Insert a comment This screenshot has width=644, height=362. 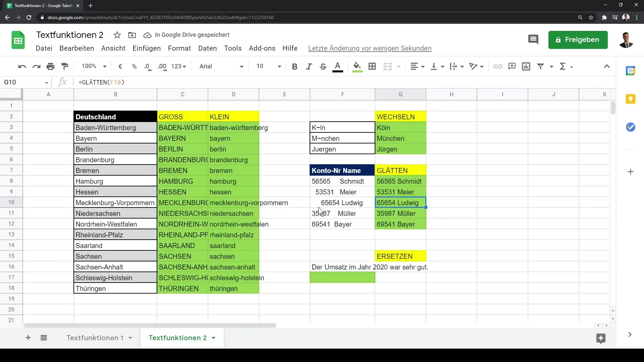tap(512, 66)
